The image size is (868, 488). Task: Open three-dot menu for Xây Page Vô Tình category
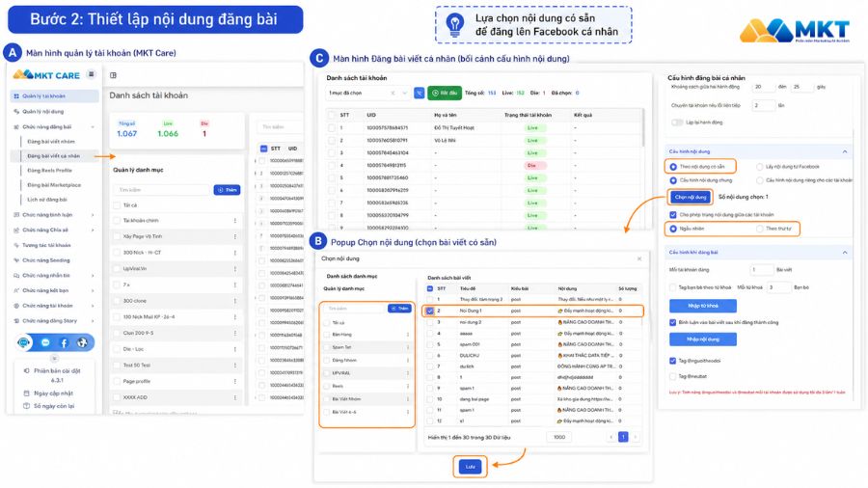pos(235,236)
